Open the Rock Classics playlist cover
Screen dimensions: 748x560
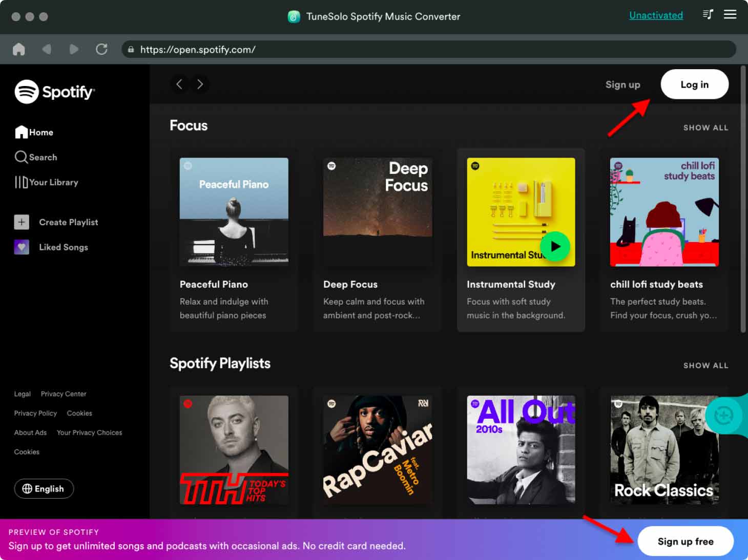664,450
